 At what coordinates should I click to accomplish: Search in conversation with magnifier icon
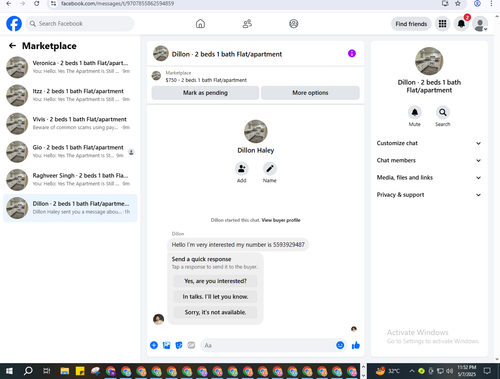click(x=443, y=112)
